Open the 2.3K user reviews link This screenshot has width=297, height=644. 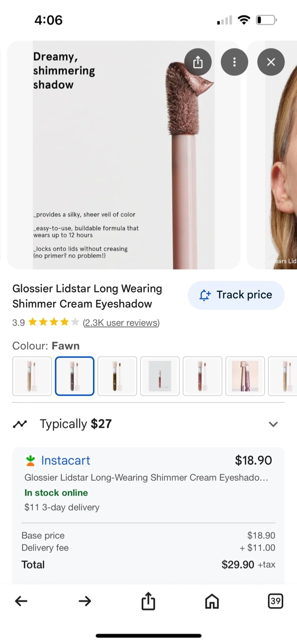point(121,322)
